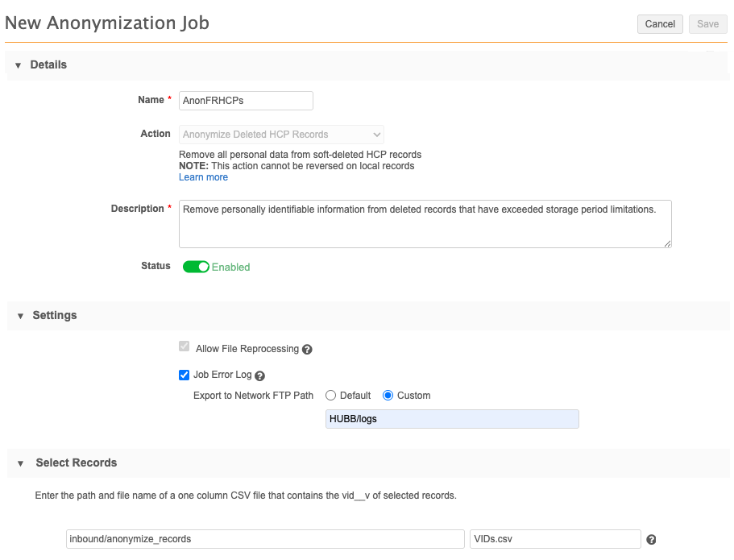Viewport: 734px width, 560px height.
Task: Follow the Learn more link
Action: click(x=203, y=177)
